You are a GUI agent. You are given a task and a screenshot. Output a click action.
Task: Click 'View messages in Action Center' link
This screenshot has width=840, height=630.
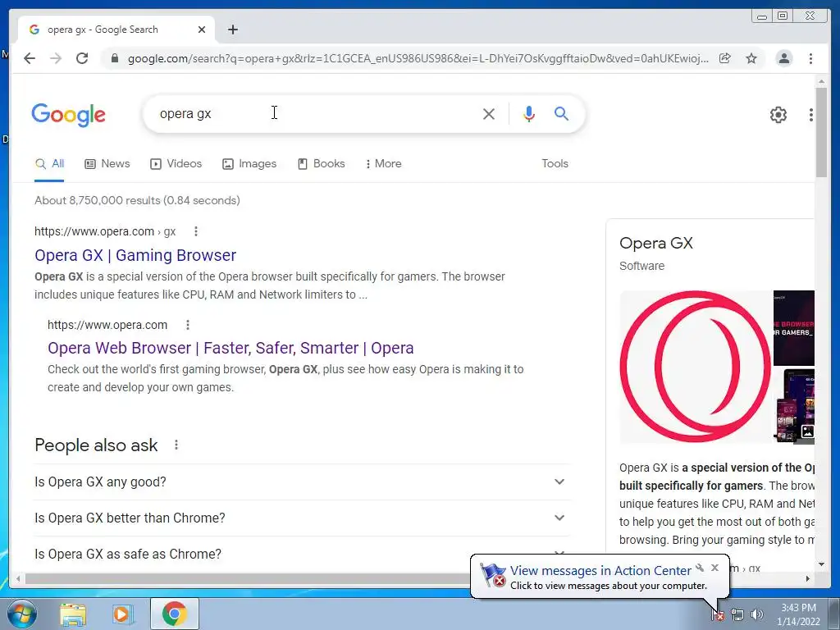click(x=600, y=571)
